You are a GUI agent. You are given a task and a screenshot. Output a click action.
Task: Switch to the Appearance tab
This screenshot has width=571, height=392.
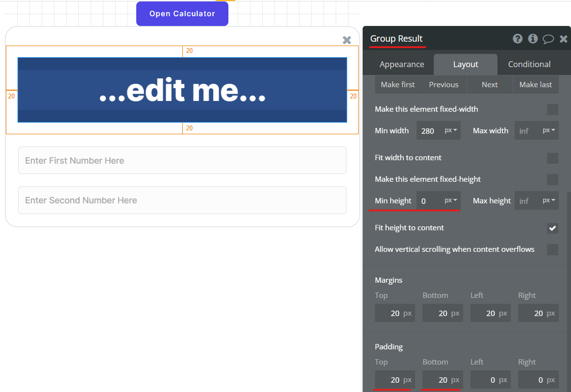click(401, 64)
